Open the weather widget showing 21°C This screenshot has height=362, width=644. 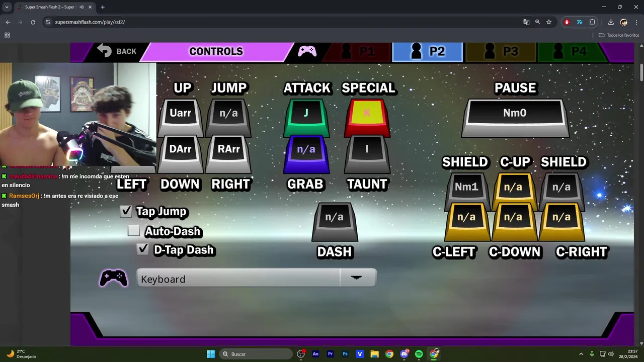(x=21, y=354)
